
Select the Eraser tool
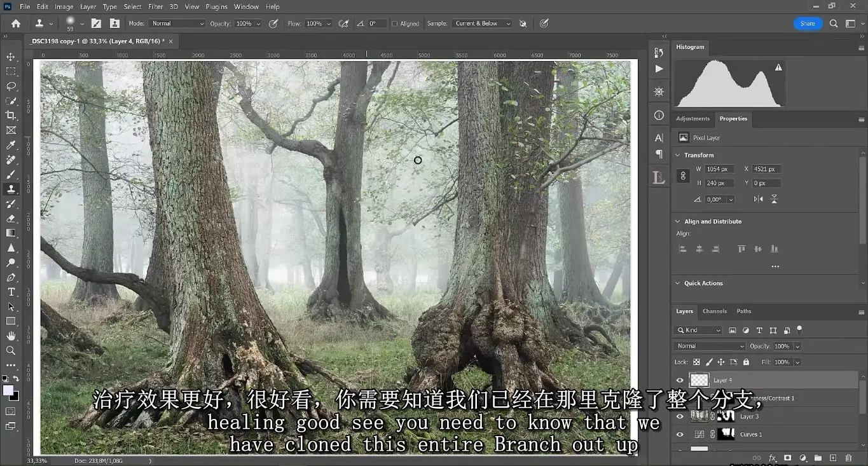[11, 218]
